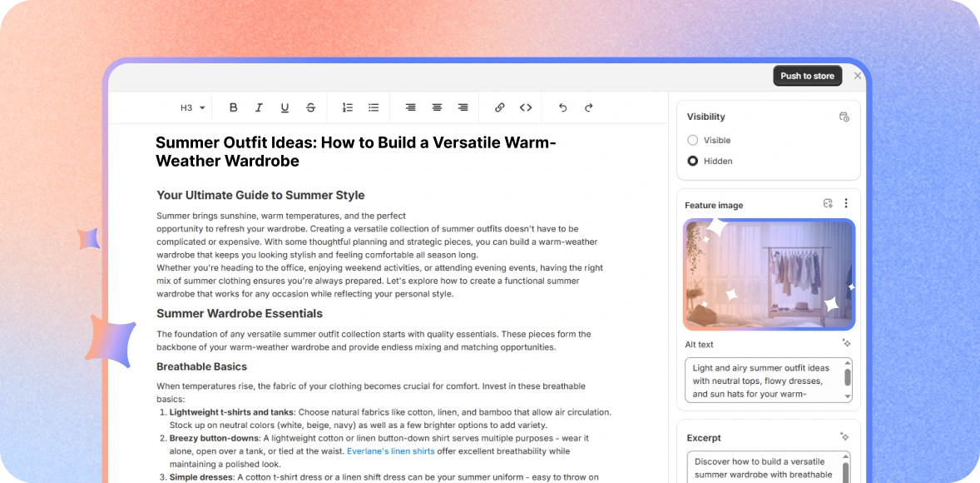Insert a numbered list
This screenshot has height=483, width=980.
(x=348, y=107)
